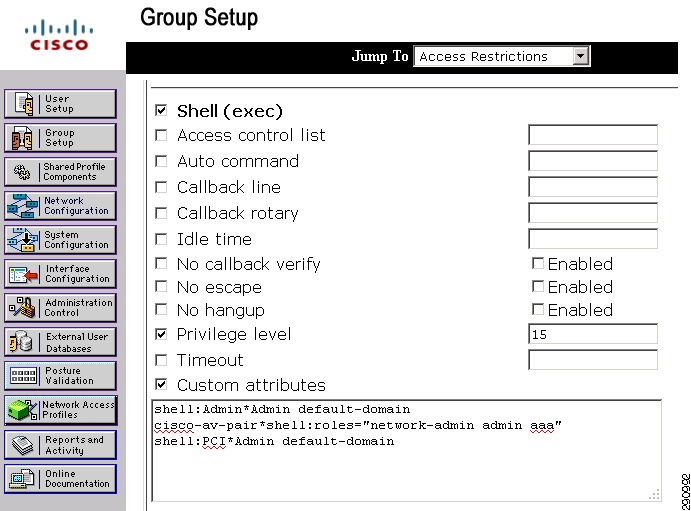Open the Access Restrictions combo box
The width and height of the screenshot is (691, 511).
click(502, 56)
